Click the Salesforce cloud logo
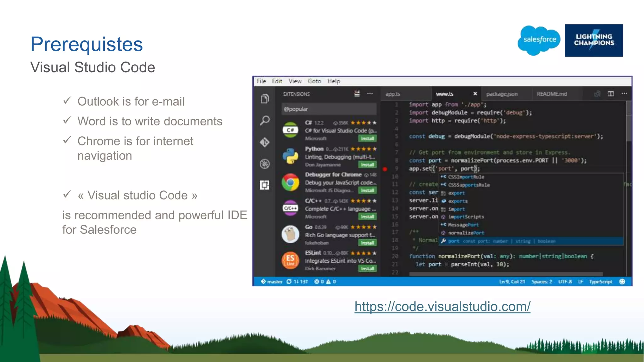 tap(539, 40)
